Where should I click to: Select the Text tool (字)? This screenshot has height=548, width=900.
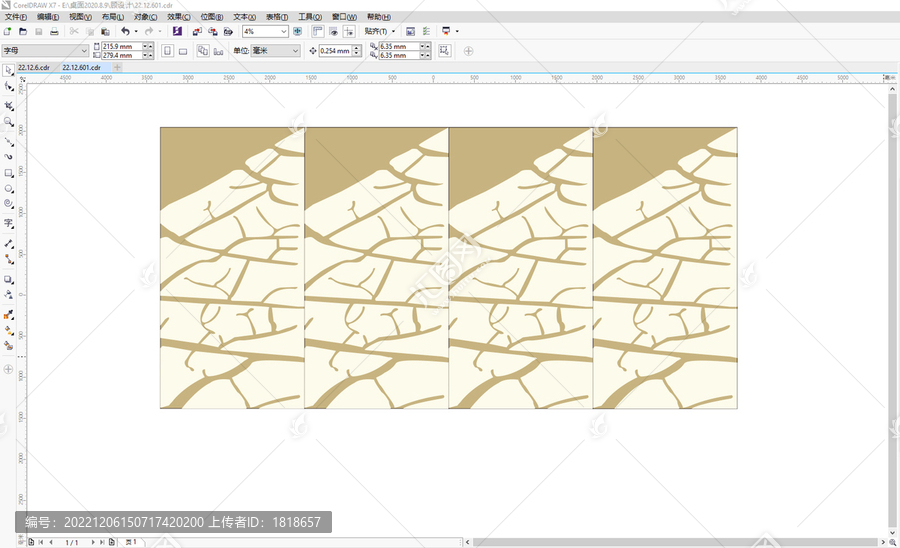(x=9, y=223)
